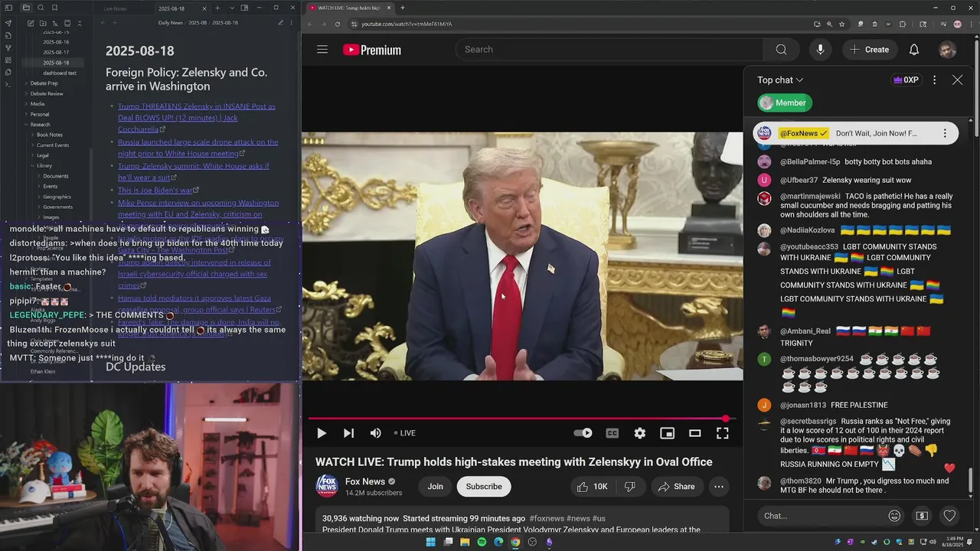Play the YouTube live video
This screenshot has height=551, width=980.
pos(322,433)
